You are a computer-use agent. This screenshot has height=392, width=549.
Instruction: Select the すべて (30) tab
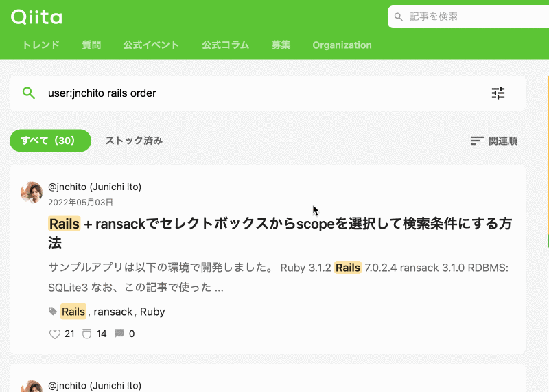click(x=50, y=141)
